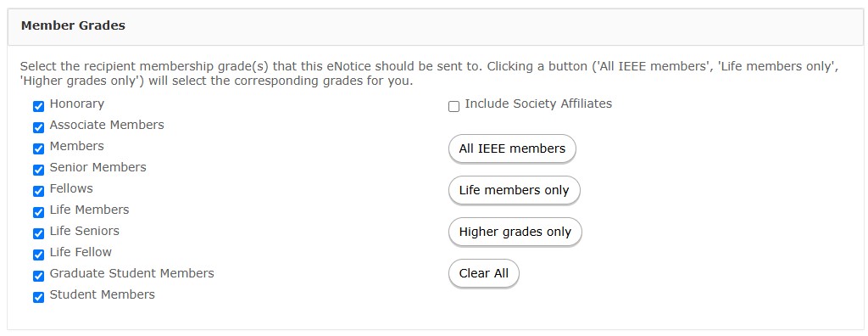Uncheck the Honorary checkbox

point(38,106)
